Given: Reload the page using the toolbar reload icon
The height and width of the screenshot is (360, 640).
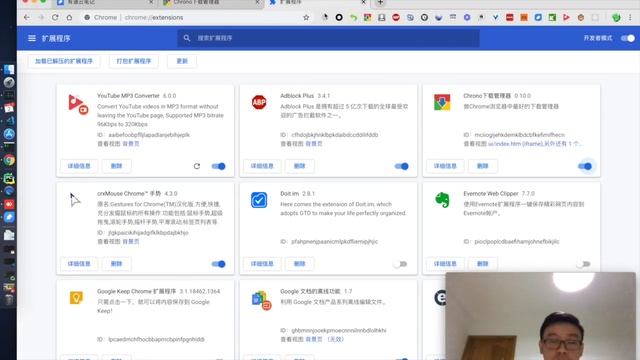Looking at the screenshot, I should [55, 18].
